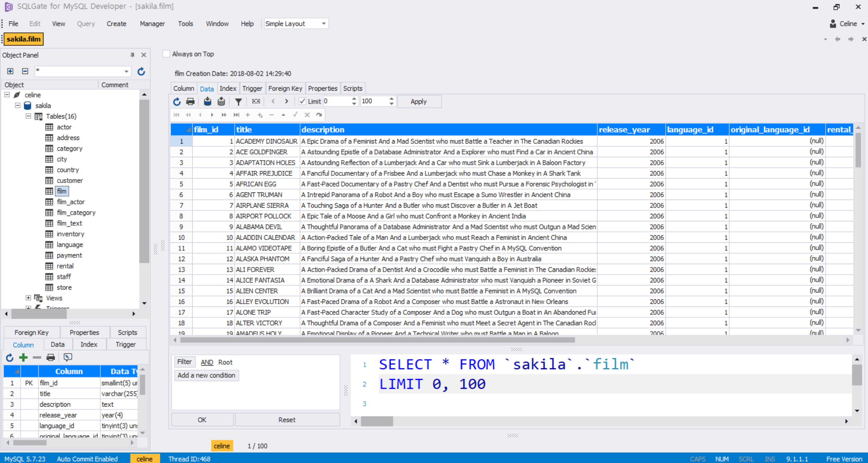Click the green plus icon to add a column
This screenshot has width=868, height=463.
(23, 357)
